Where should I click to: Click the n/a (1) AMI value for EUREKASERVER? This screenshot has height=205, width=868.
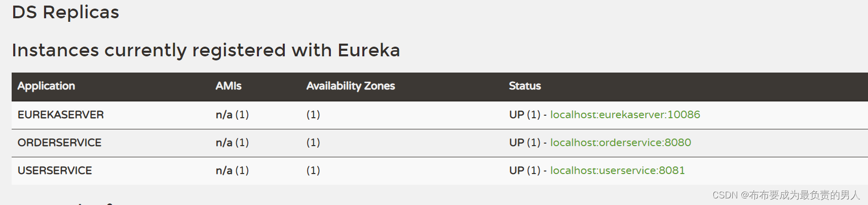[x=232, y=115]
